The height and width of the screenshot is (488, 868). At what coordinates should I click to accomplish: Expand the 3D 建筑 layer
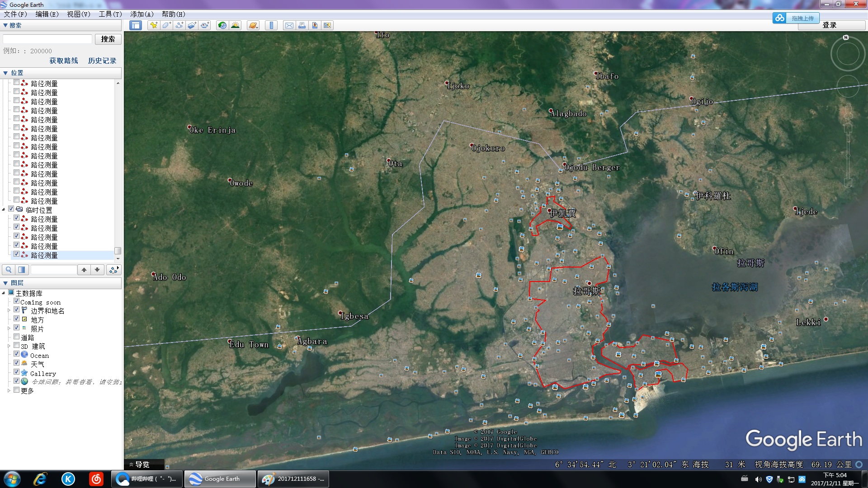(x=9, y=346)
